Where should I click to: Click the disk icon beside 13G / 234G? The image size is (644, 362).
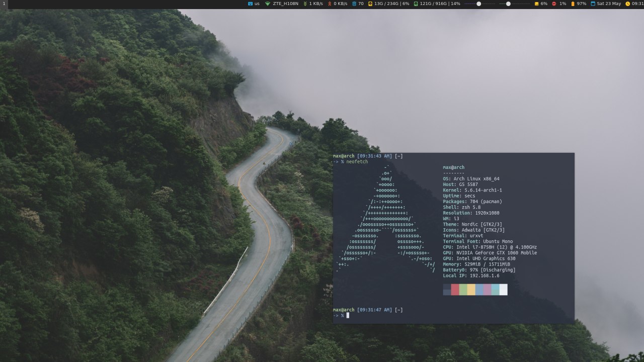[x=370, y=4]
